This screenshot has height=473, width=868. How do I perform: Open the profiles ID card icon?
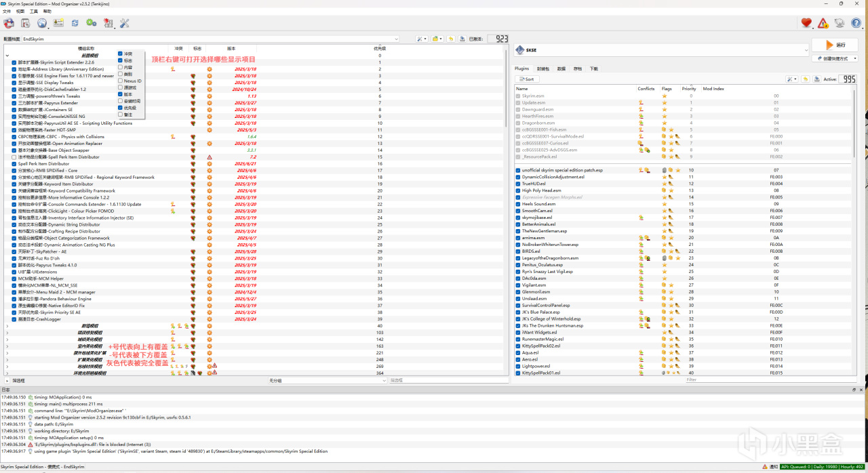click(x=58, y=24)
